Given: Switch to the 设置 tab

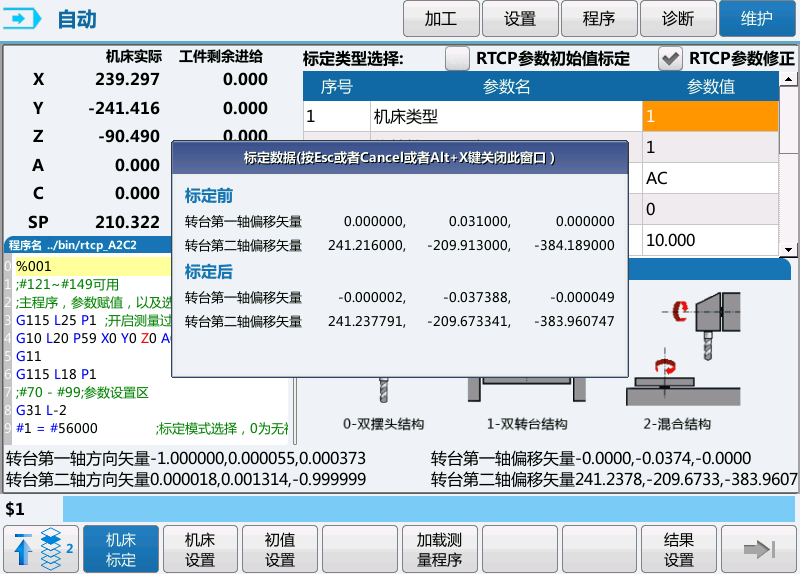Looking at the screenshot, I should click(x=520, y=19).
